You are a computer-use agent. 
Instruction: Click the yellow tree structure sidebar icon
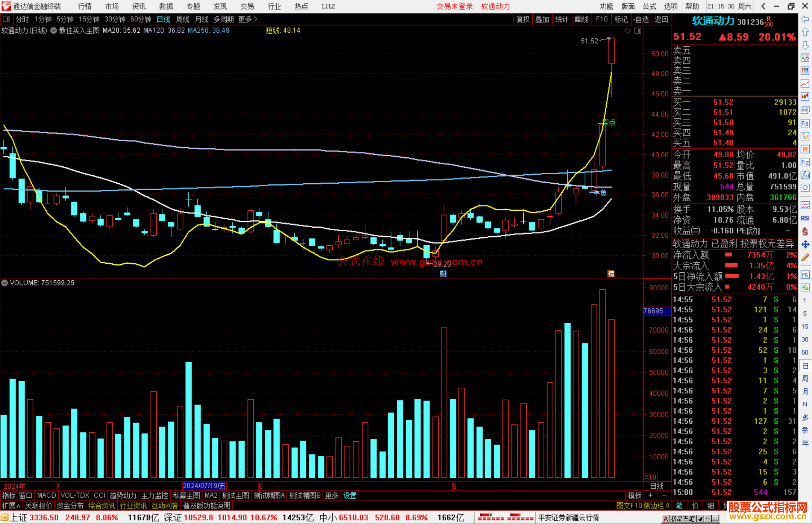[x=805, y=136]
